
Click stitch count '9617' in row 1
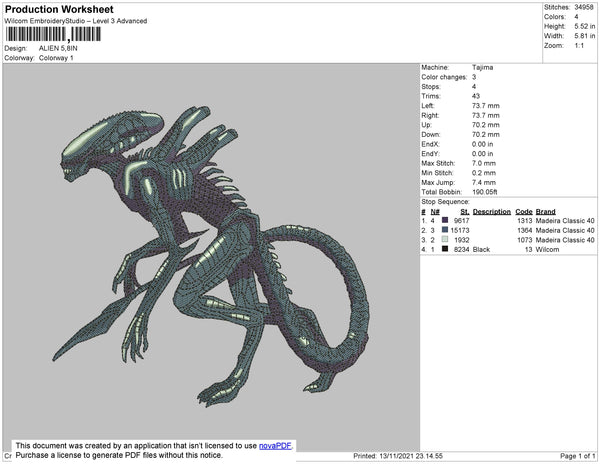461,221
